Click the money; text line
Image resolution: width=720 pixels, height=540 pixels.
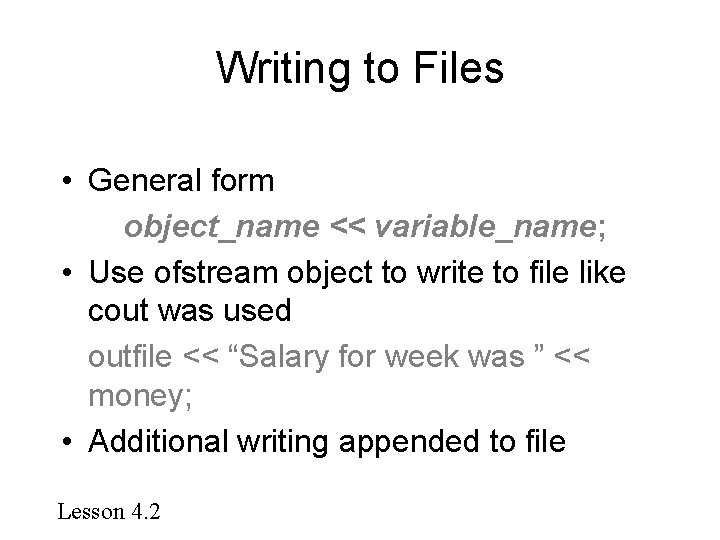click(140, 396)
